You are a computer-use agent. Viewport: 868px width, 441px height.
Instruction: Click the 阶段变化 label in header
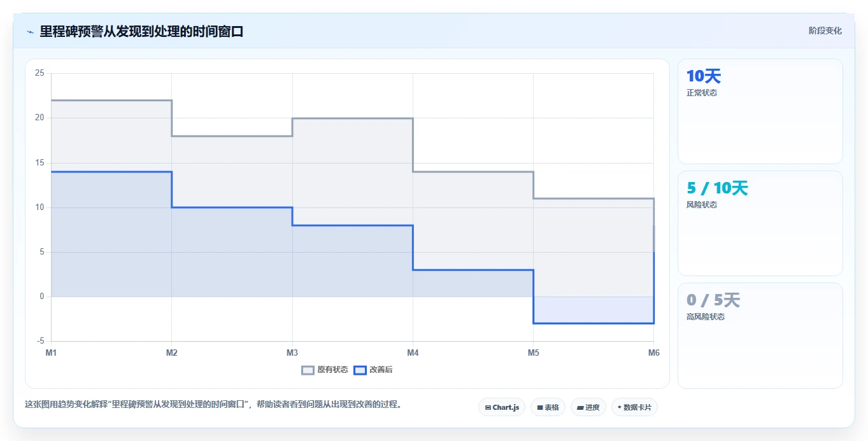pos(825,31)
